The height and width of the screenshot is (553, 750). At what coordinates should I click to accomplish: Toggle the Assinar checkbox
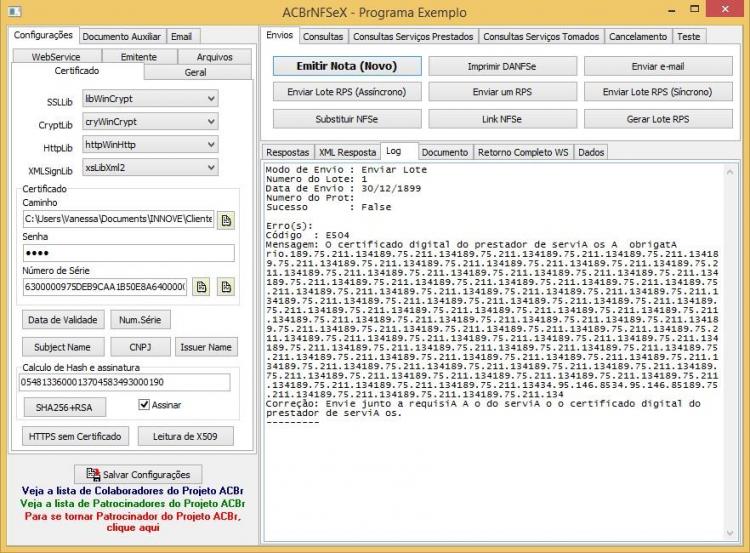[x=144, y=405]
